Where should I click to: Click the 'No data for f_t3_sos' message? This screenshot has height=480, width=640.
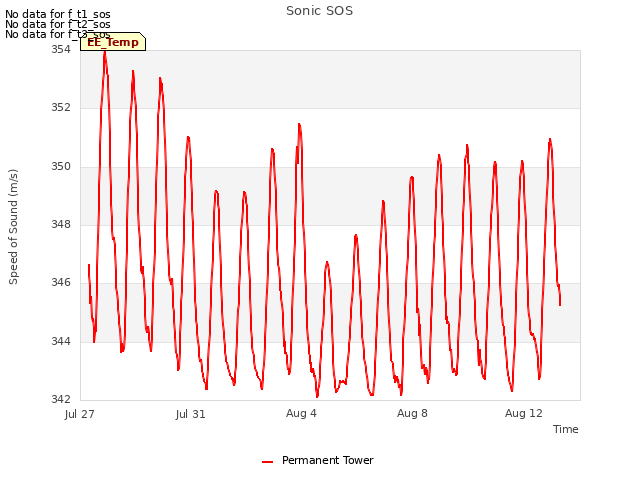tap(58, 34)
